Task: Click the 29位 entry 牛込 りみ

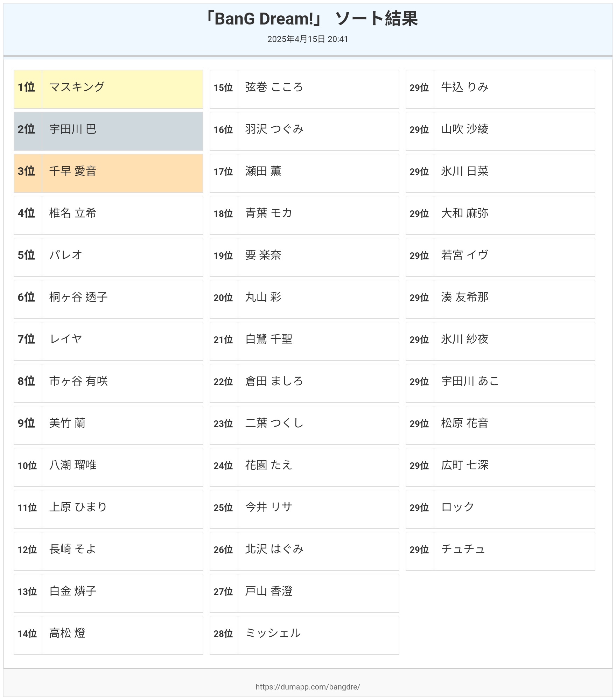Action: pyautogui.click(x=500, y=89)
